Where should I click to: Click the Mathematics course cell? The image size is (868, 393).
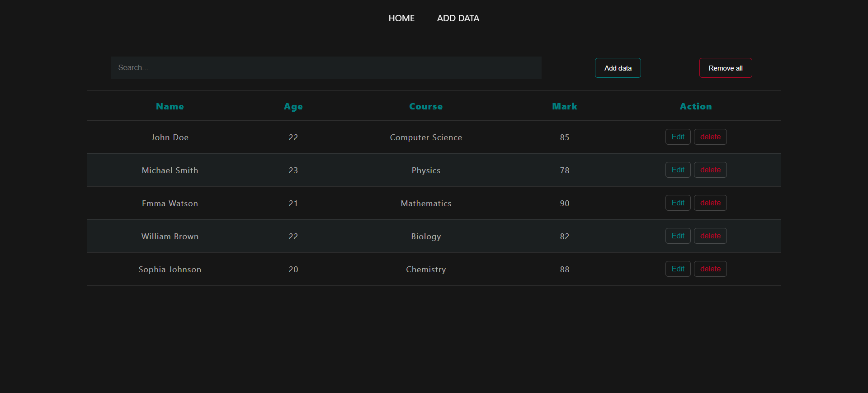pyautogui.click(x=426, y=204)
